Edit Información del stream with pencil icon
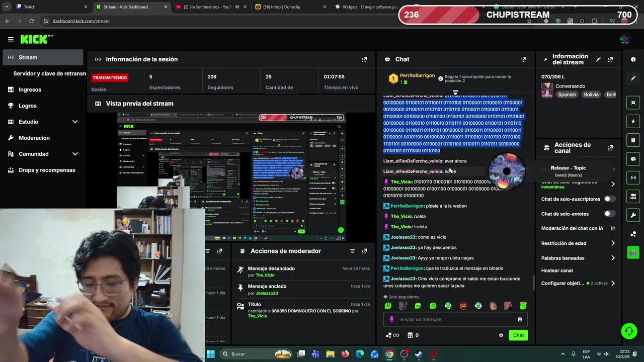 (x=598, y=59)
